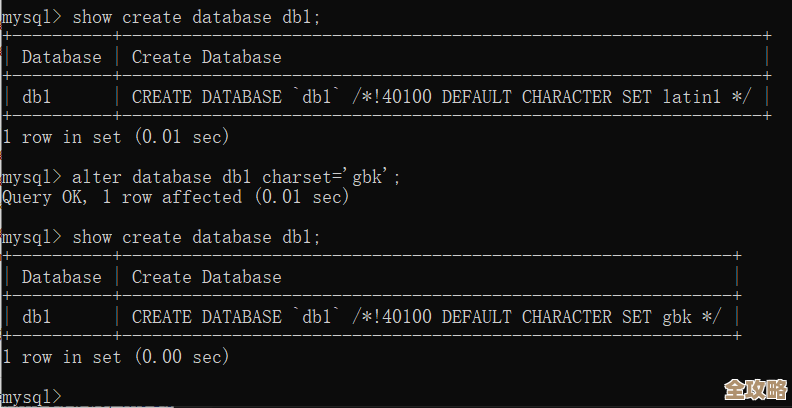Viewport: 792px width, 408px height.
Task: Click "gbk" after CHARACTER SET in result
Action: 677,317
